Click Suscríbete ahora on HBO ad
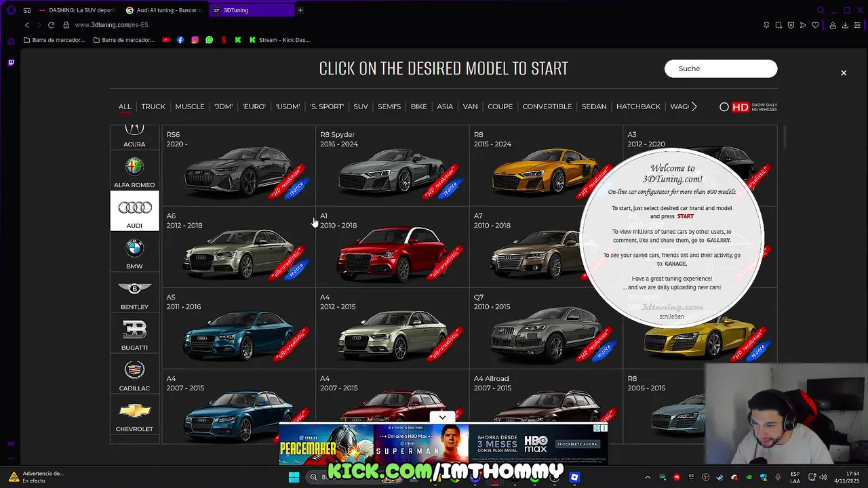This screenshot has width=868, height=488. click(x=577, y=444)
